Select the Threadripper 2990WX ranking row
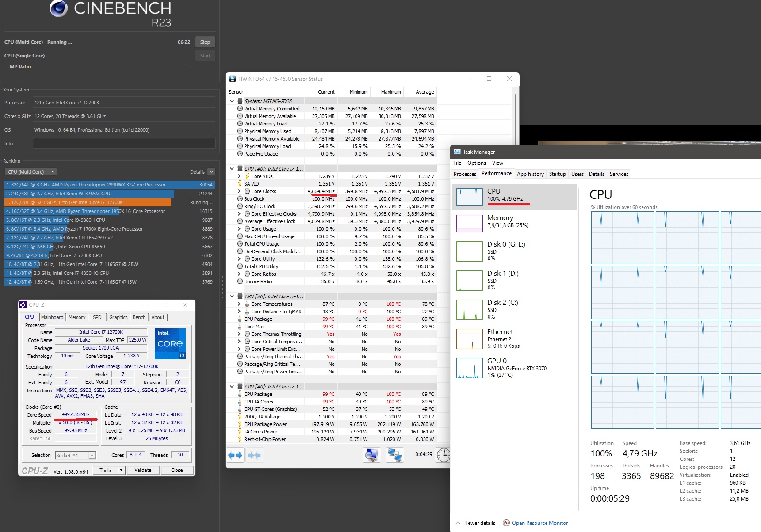 point(110,185)
